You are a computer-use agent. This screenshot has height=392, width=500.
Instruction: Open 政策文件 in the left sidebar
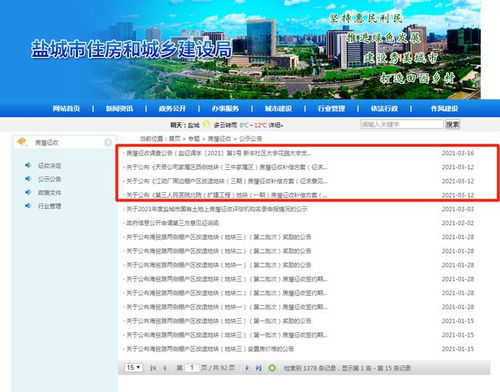[x=49, y=193]
